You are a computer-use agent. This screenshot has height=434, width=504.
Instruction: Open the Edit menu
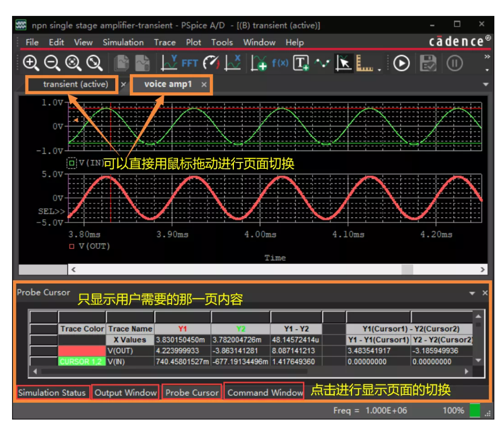click(56, 42)
